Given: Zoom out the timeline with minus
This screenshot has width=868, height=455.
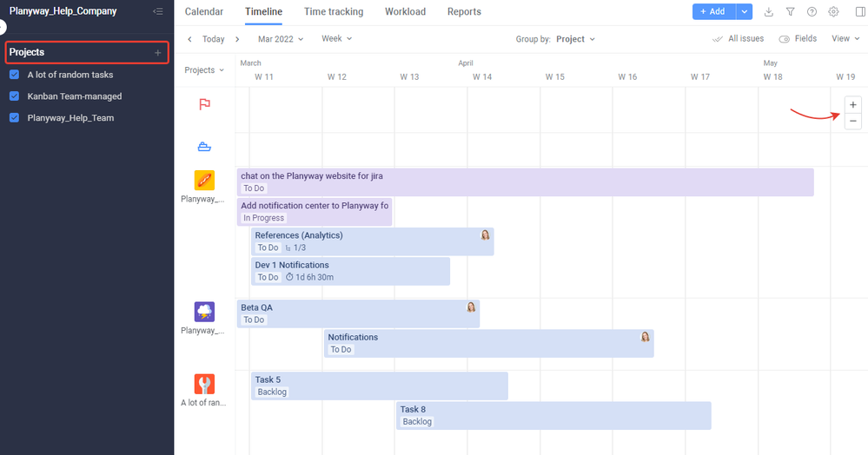Looking at the screenshot, I should (853, 121).
